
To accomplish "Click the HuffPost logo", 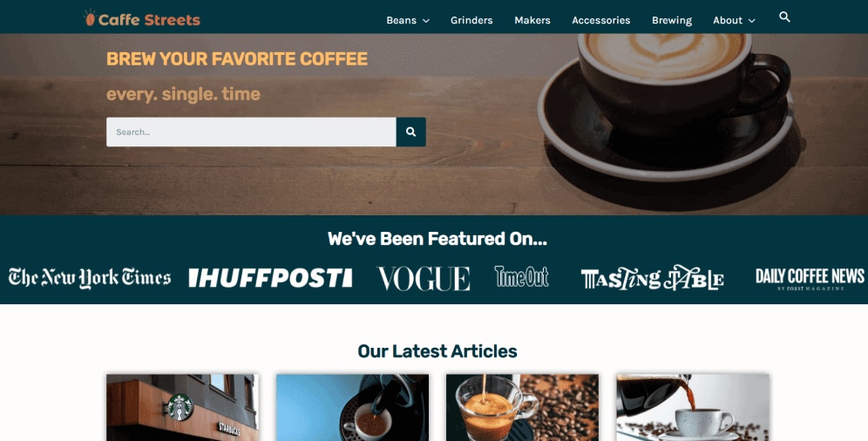I will (270, 278).
